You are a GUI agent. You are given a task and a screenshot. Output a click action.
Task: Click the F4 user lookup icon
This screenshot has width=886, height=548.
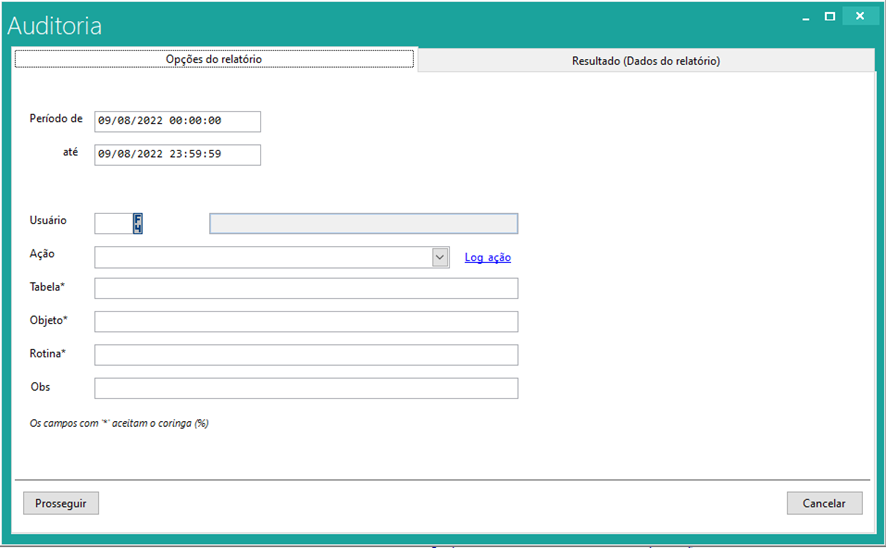(138, 223)
